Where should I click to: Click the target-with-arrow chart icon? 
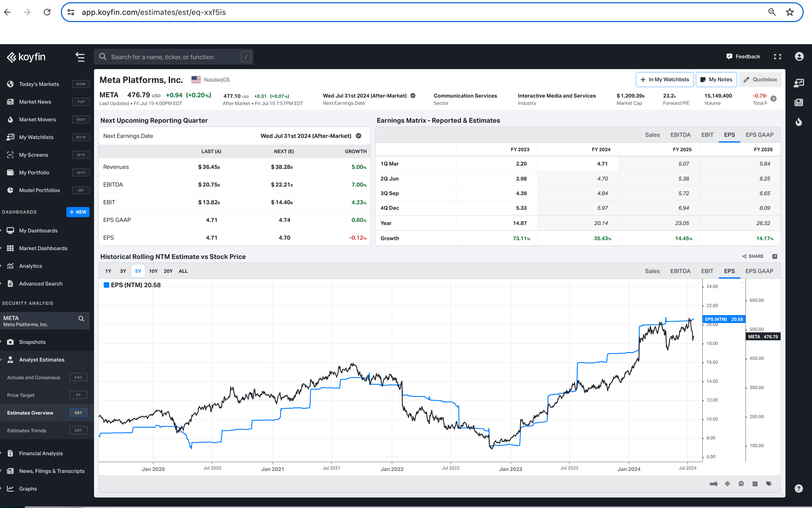pyautogui.click(x=741, y=484)
